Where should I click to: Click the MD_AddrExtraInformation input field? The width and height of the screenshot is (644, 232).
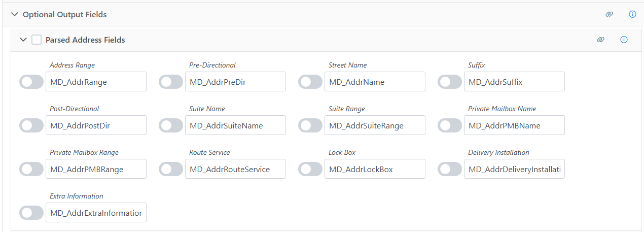(x=96, y=213)
